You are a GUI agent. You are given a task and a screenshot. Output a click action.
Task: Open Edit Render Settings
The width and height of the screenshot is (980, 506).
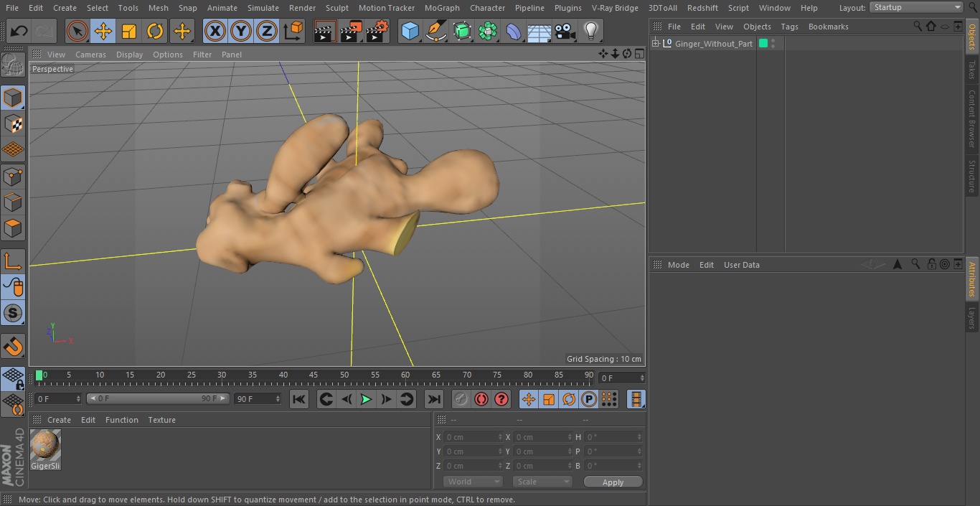377,31
